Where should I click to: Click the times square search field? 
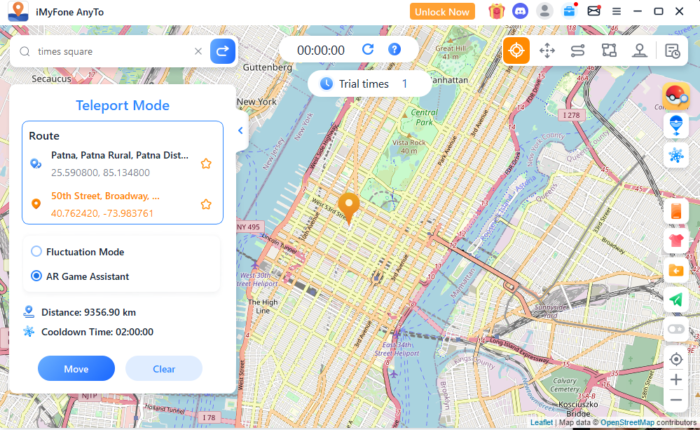point(112,51)
